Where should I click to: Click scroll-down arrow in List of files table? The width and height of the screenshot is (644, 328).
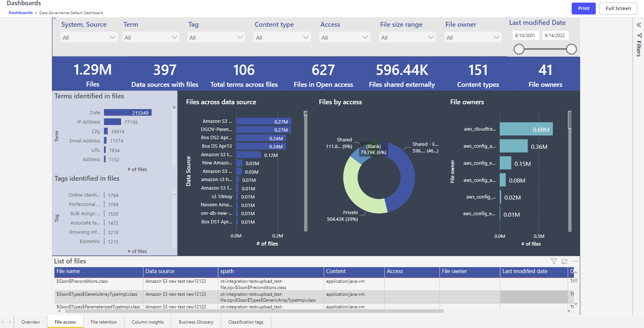576,304
